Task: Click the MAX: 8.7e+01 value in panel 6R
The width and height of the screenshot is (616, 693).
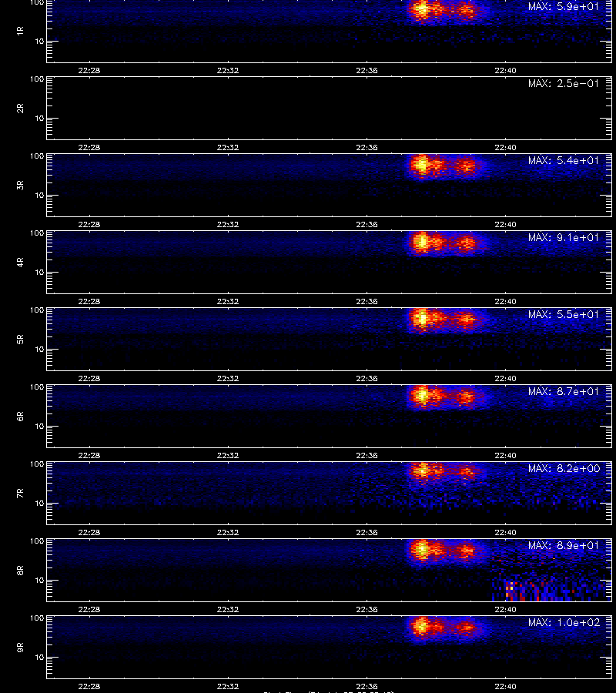Action: (x=564, y=392)
